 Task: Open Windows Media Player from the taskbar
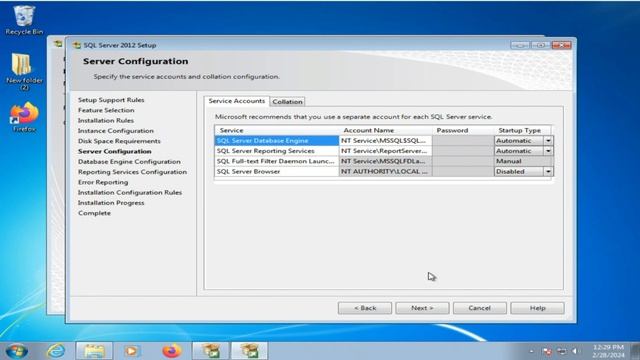pos(132,351)
